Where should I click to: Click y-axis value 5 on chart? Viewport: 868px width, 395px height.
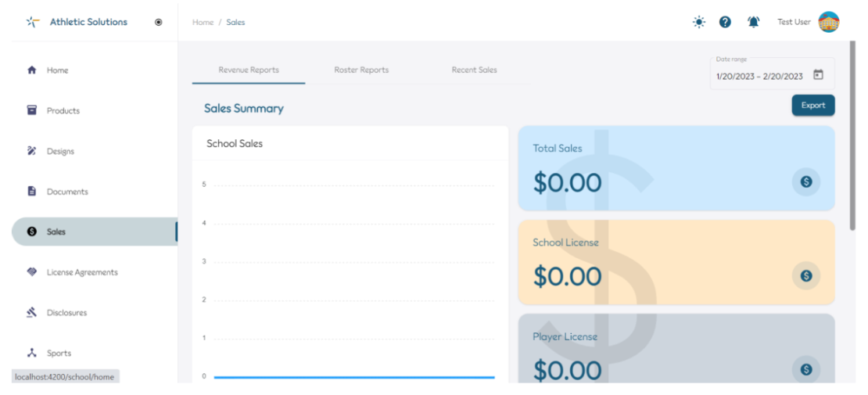click(x=204, y=185)
